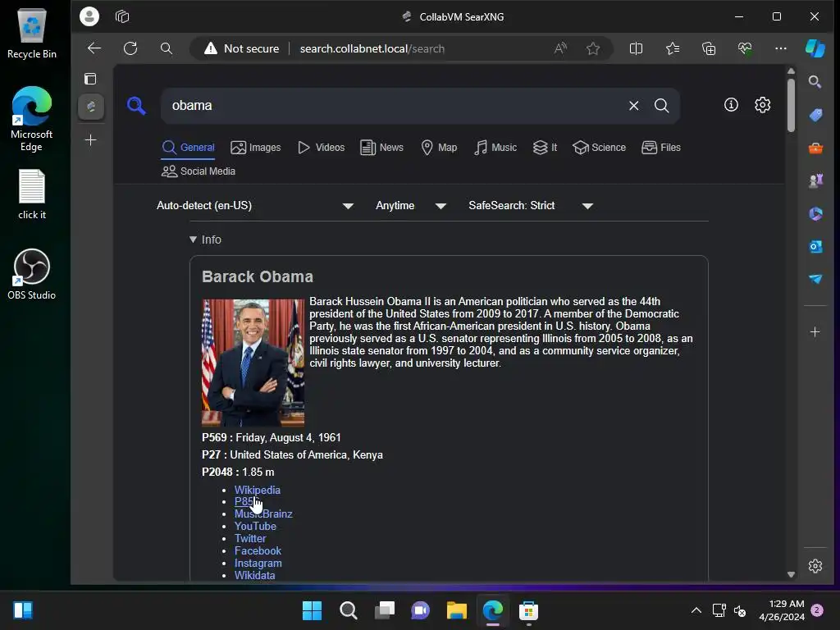Image resolution: width=840 pixels, height=630 pixels.
Task: Open the SearXNG about info icon
Action: pyautogui.click(x=731, y=104)
